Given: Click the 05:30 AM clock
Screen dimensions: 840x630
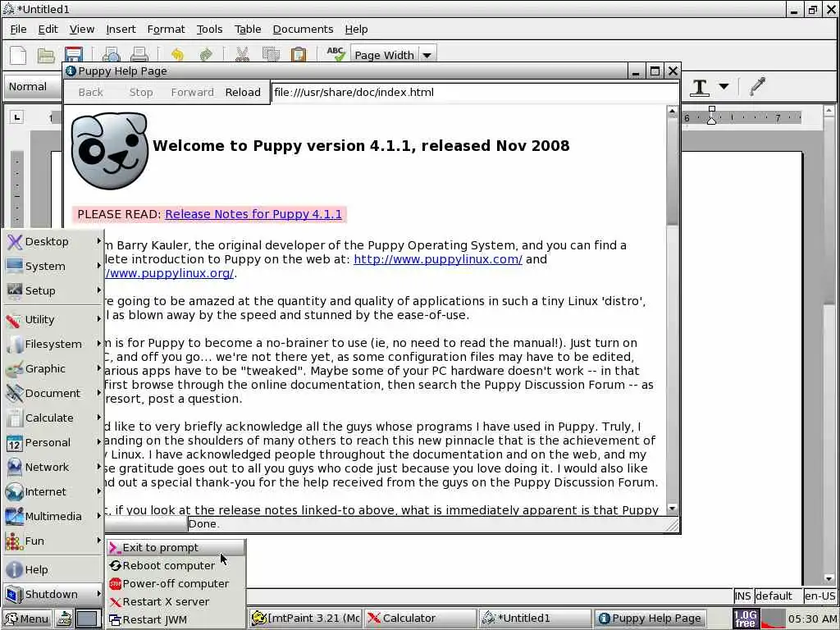Looking at the screenshot, I should click(x=812, y=619).
